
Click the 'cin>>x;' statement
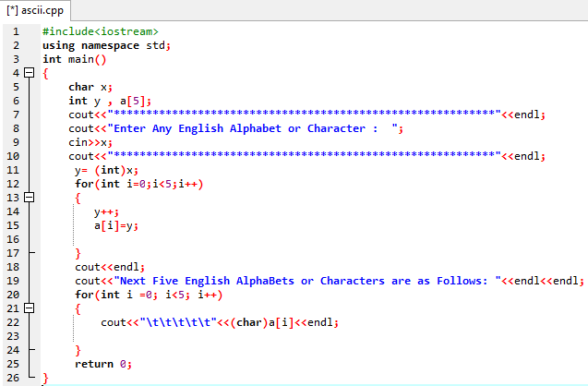90,142
